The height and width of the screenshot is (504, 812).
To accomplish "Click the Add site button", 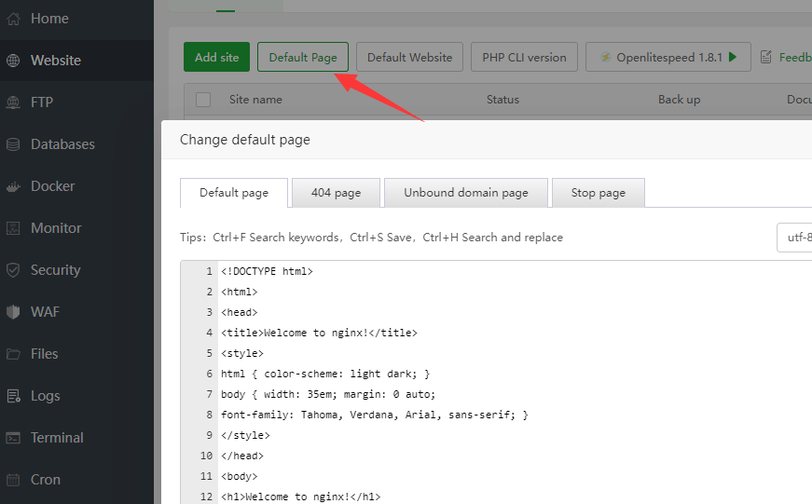I will click(216, 57).
